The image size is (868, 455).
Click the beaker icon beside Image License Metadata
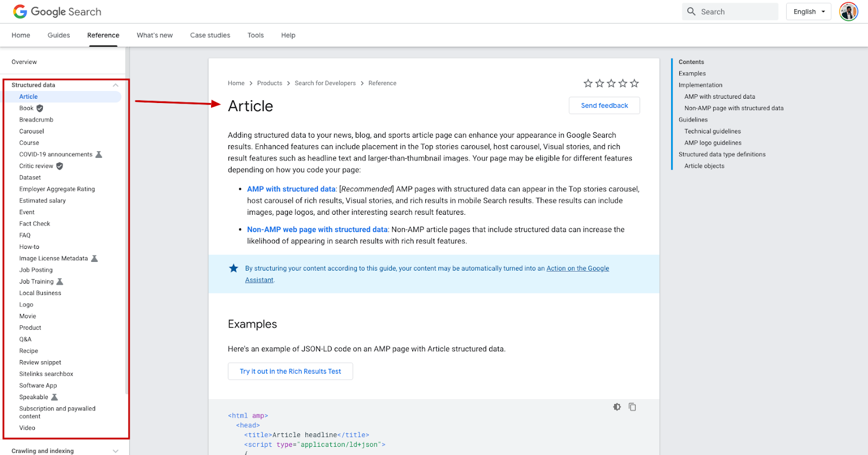[x=94, y=259]
